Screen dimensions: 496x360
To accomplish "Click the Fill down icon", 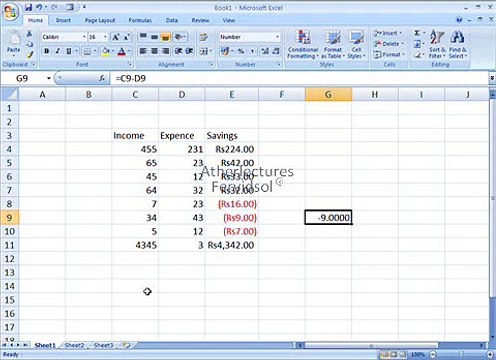I will pos(417,44).
